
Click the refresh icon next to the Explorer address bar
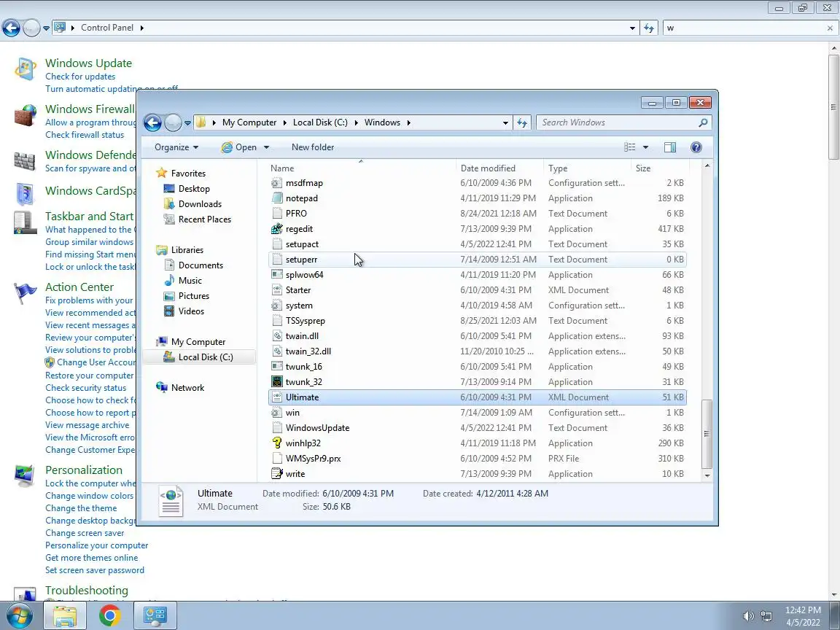[522, 122]
